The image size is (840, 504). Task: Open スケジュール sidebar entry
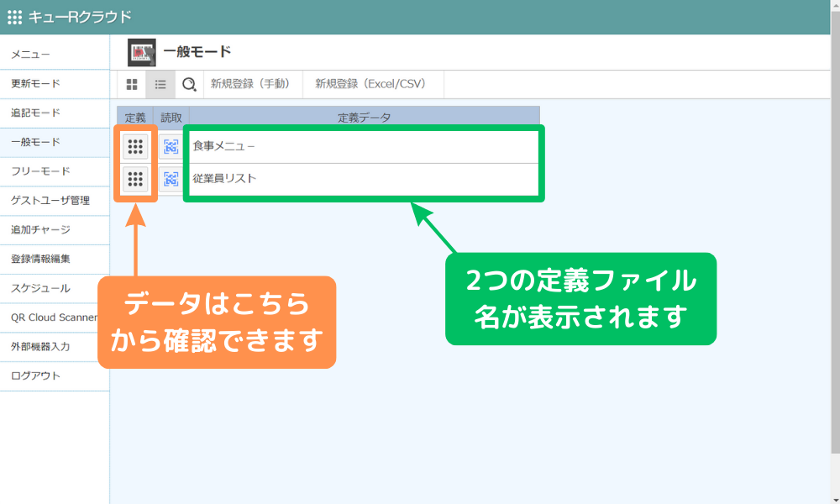coord(55,289)
